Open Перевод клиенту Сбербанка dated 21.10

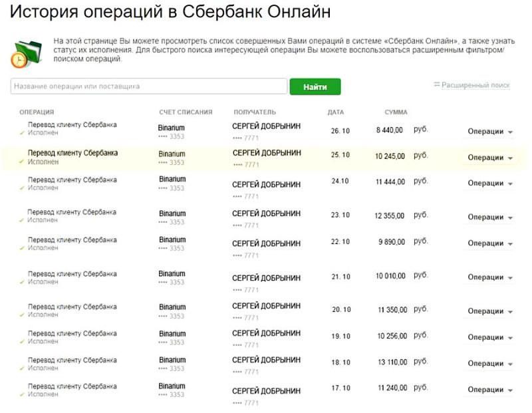72,273
